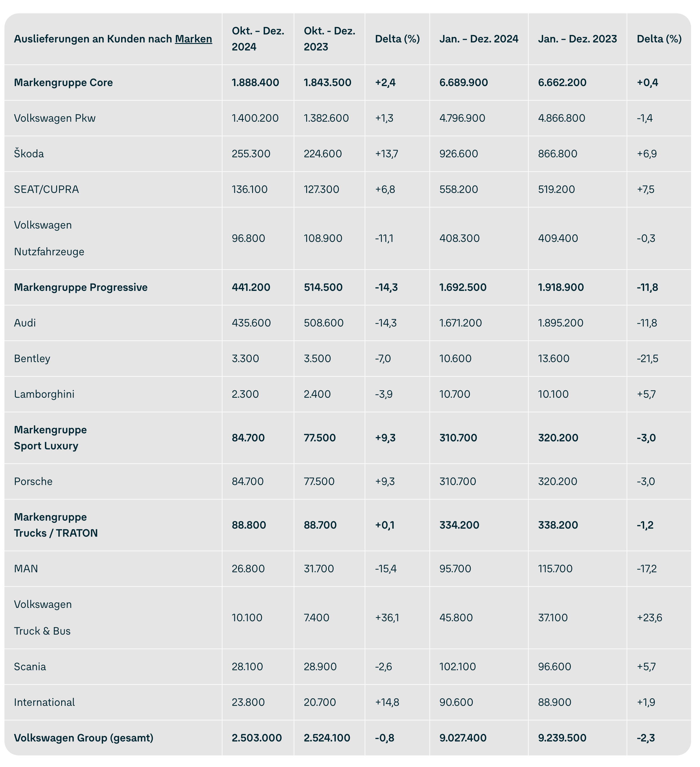Select Porsche Q4 2023 value 77.500
Image resolution: width=700 pixels, height=767 pixels.
[x=319, y=481]
